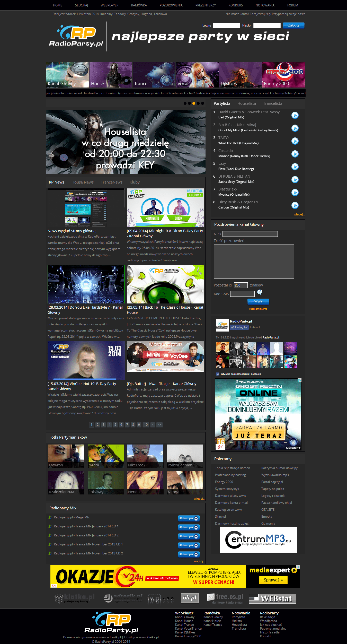
Task: Click the Wyślij send button
Action: click(258, 301)
